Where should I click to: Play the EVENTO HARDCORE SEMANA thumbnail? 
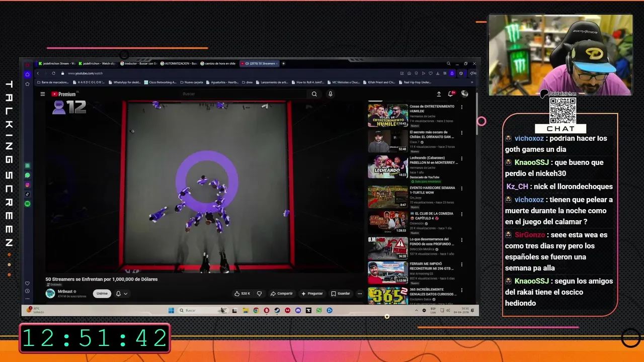coord(387,197)
